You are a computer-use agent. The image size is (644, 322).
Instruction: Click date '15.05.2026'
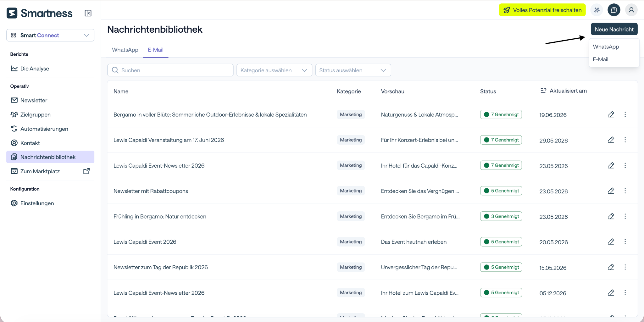click(x=553, y=268)
